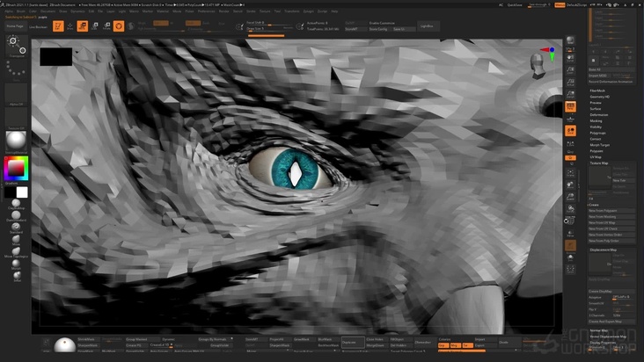
Task: Select the DamStandard brush
Action: (x=16, y=215)
